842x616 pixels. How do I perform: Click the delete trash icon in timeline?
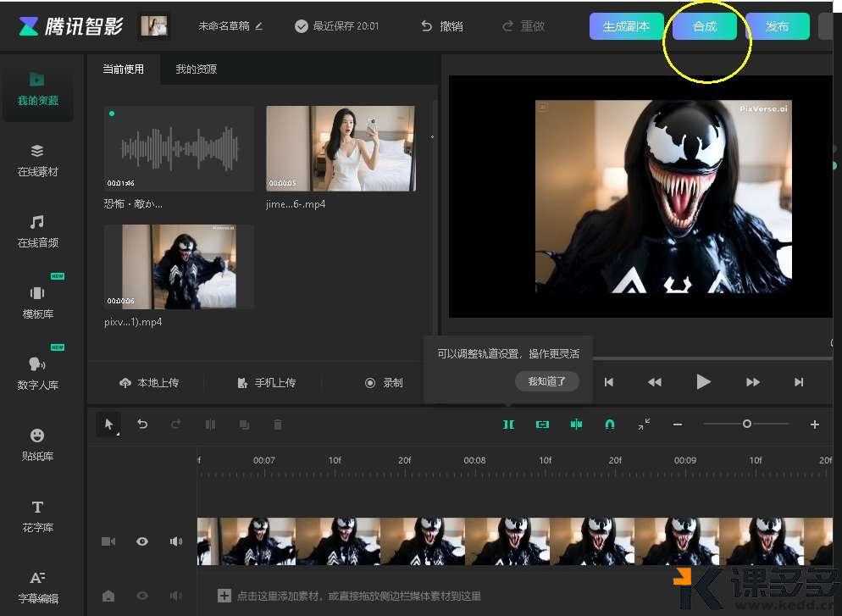[x=278, y=425]
